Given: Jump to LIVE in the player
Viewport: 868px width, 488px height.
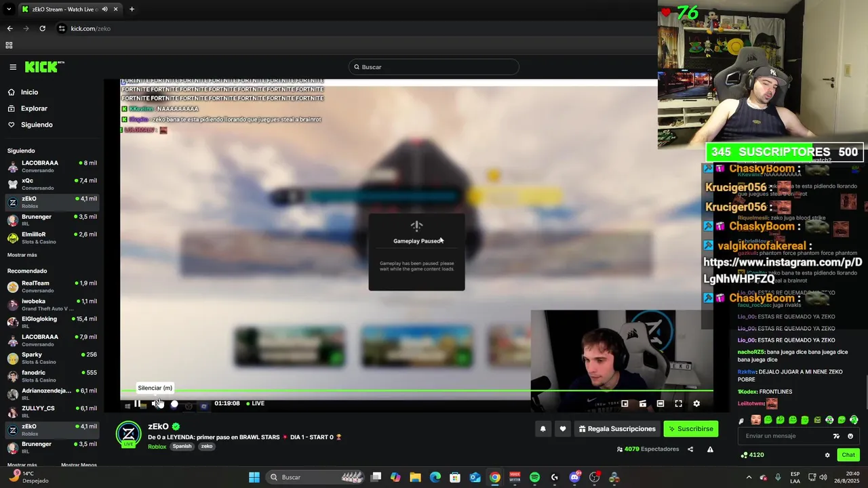Looking at the screenshot, I should tap(255, 403).
